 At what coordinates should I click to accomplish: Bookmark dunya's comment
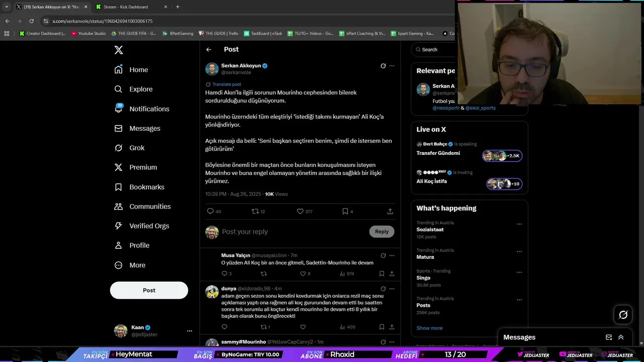click(x=382, y=327)
